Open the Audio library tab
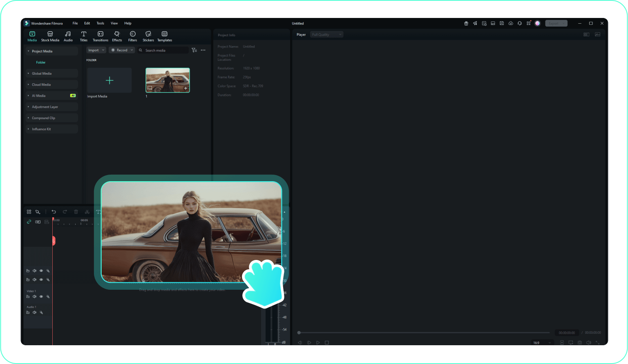This screenshot has width=628, height=364. pos(68,36)
